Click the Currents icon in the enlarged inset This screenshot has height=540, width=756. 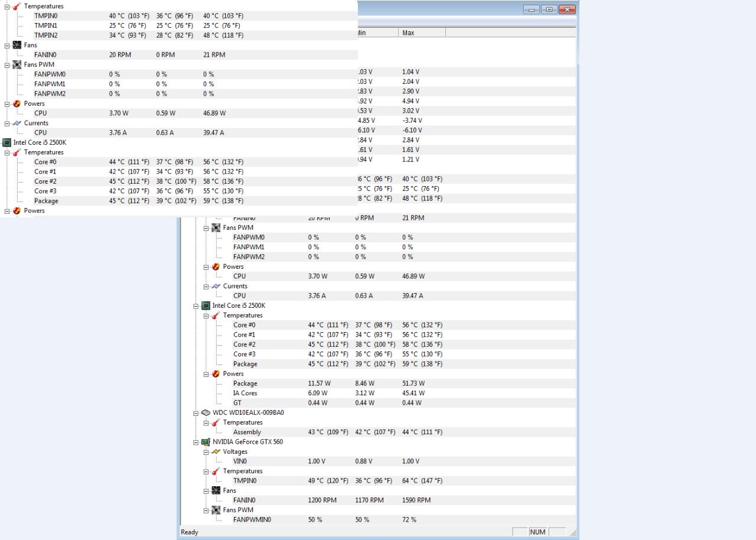point(17,123)
